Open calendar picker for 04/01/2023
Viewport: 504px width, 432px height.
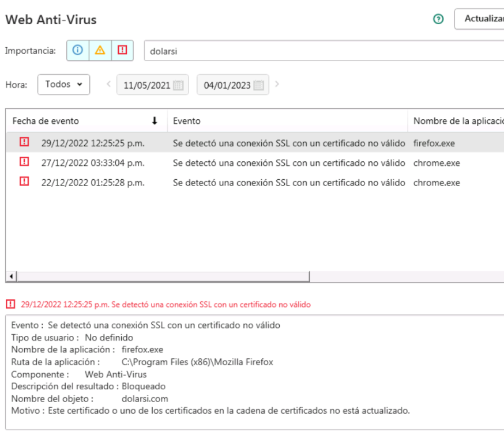(x=258, y=85)
